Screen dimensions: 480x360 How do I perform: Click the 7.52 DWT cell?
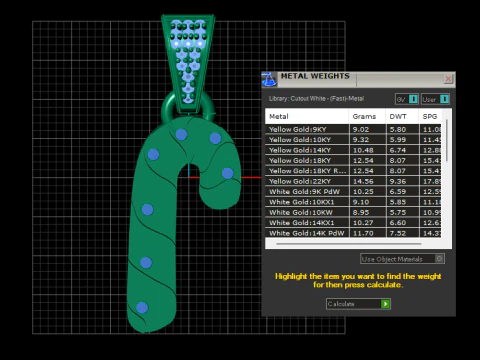coord(402,233)
